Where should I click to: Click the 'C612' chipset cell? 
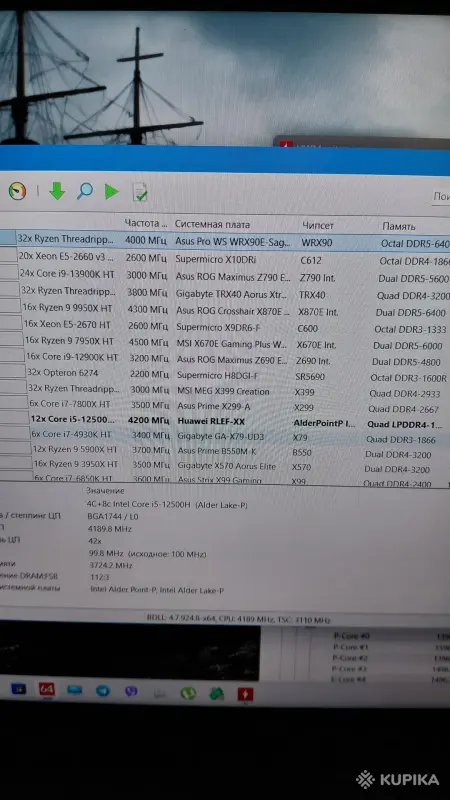pyautogui.click(x=310, y=260)
